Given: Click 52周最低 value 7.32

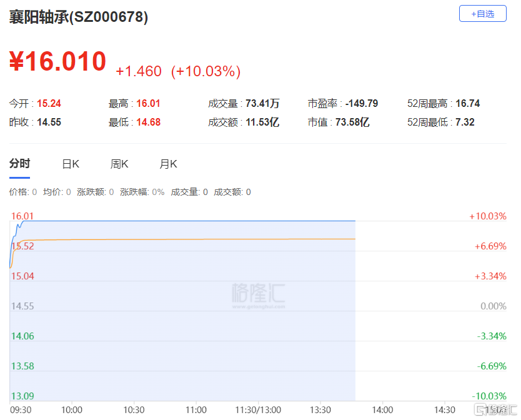Looking at the screenshot, I should pos(465,122).
